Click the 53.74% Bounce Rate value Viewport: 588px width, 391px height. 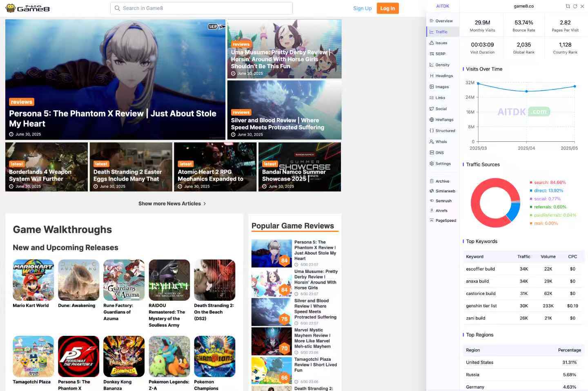(524, 22)
